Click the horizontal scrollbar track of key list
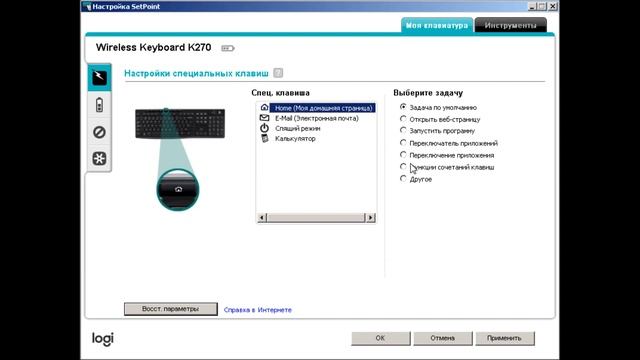This screenshot has width=640, height=360. (x=316, y=218)
